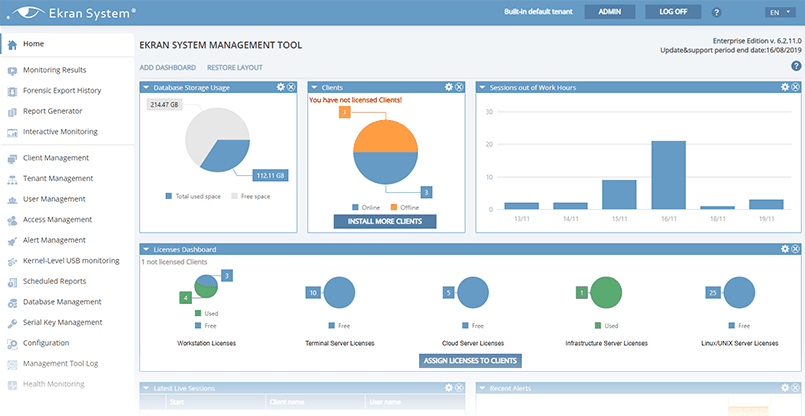Toggle Used legend under Workstation Licenses
This screenshot has height=416, width=805.
206,313
